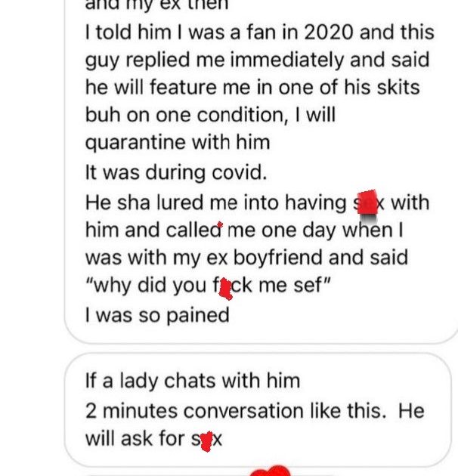Viewport: 458px width, 476px height.
Task: Click the line '2 minutes conversation like this. He'
Action: pos(255,411)
